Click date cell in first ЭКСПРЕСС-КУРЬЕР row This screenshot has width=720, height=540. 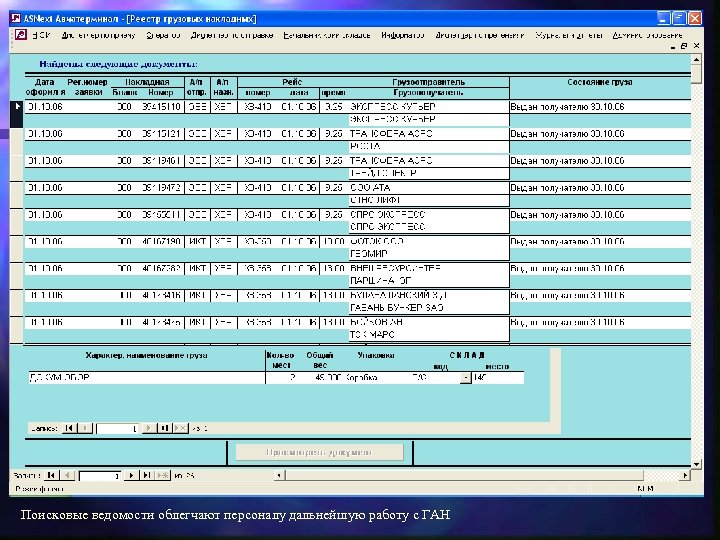tap(45, 107)
